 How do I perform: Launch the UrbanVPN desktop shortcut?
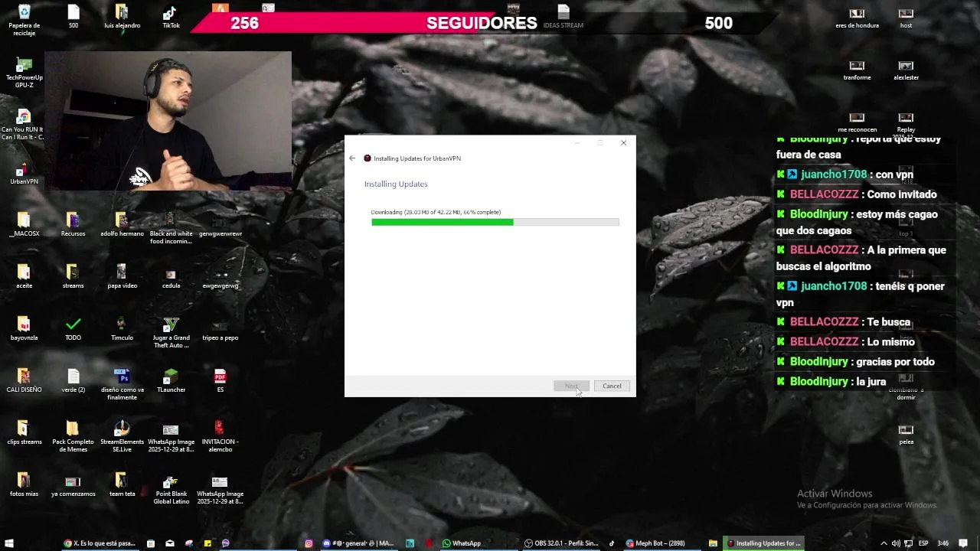tap(24, 174)
